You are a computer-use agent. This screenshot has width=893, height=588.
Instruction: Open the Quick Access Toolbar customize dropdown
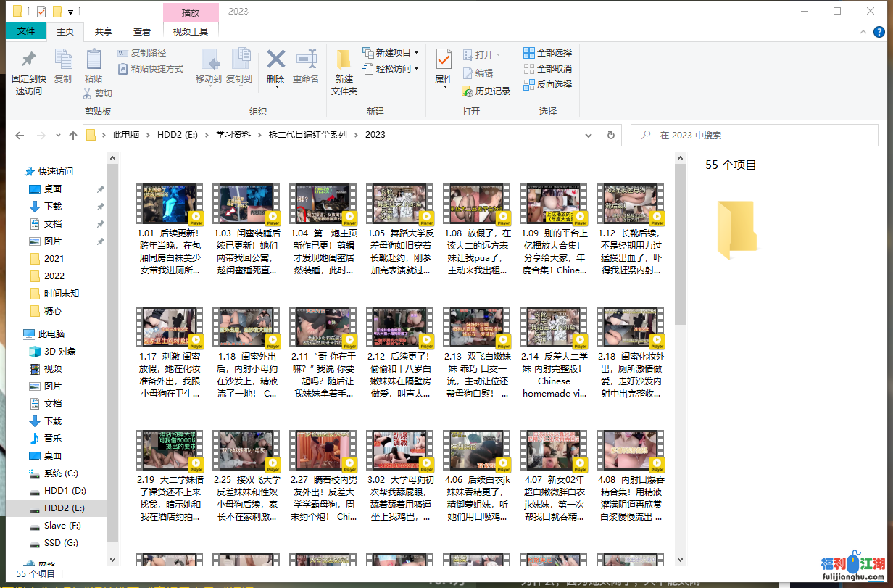(68, 10)
